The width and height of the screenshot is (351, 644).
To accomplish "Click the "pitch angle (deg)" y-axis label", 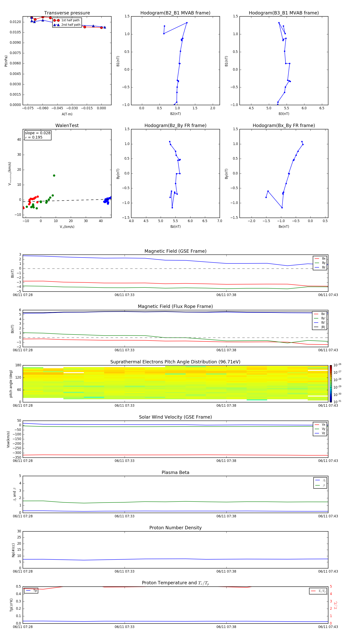I will (11, 384).
